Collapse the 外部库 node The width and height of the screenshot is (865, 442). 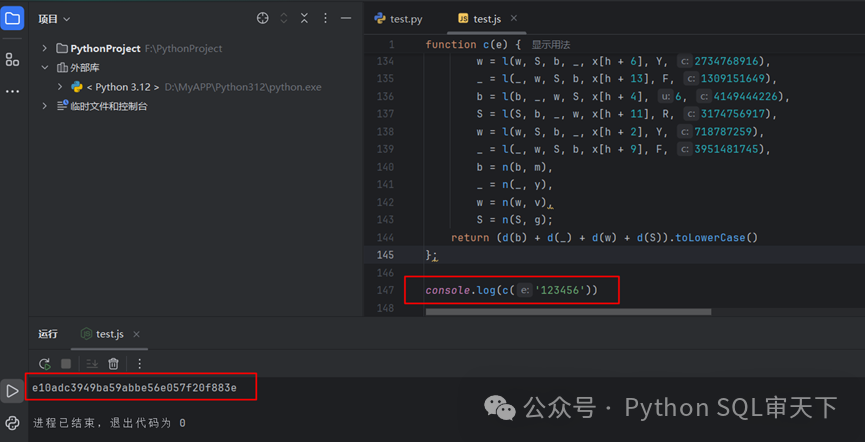pos(45,68)
